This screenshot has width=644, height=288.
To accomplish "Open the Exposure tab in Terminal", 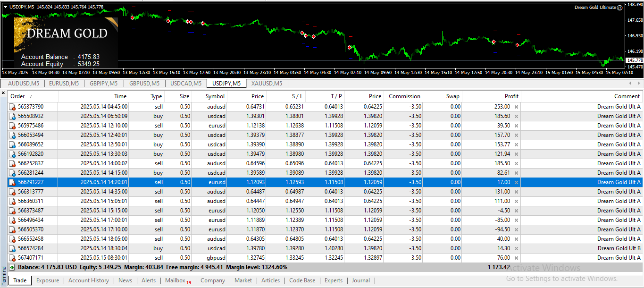I will 48,280.
